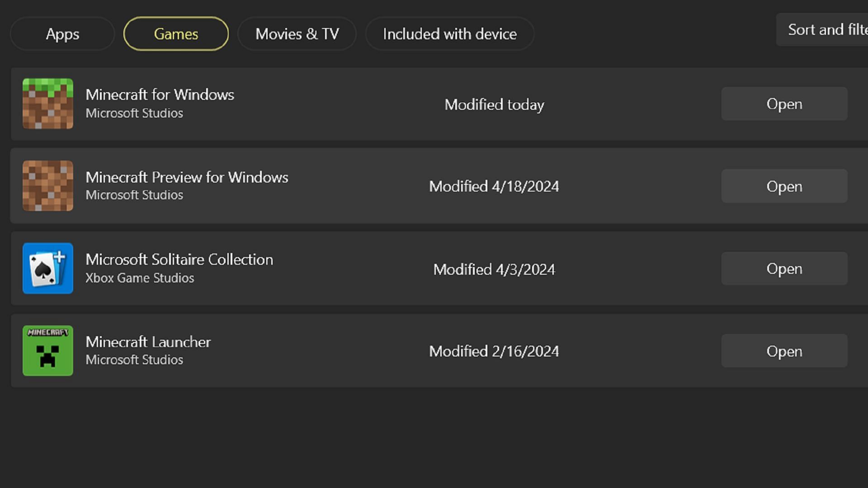Select Apps filter toggle
Viewport: 868px width, 488px height.
[62, 34]
